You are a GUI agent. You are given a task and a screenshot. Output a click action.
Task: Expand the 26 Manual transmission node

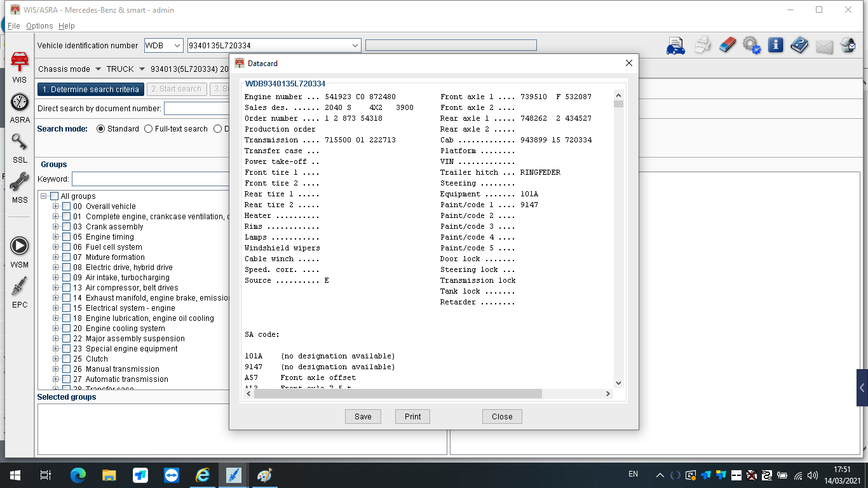pos(56,369)
